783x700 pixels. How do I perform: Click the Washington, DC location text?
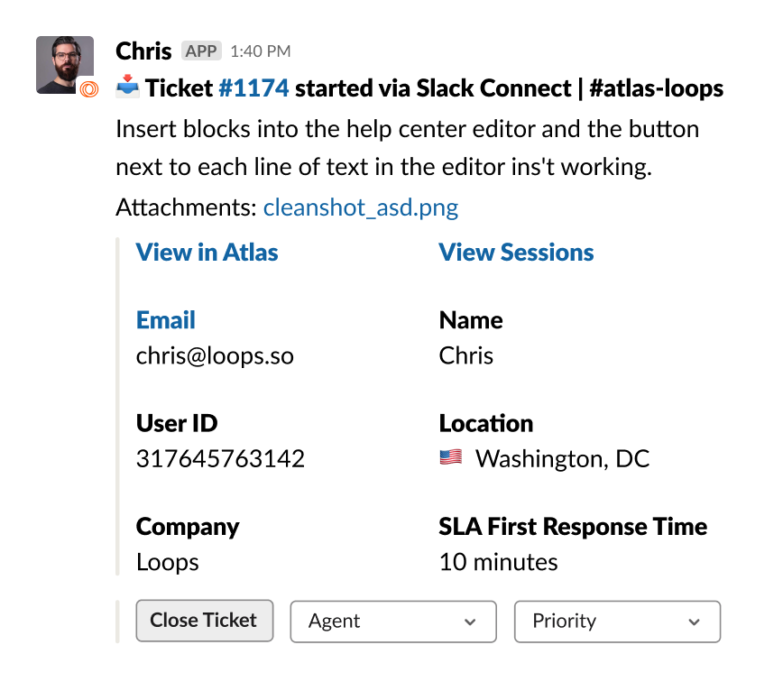tap(562, 459)
